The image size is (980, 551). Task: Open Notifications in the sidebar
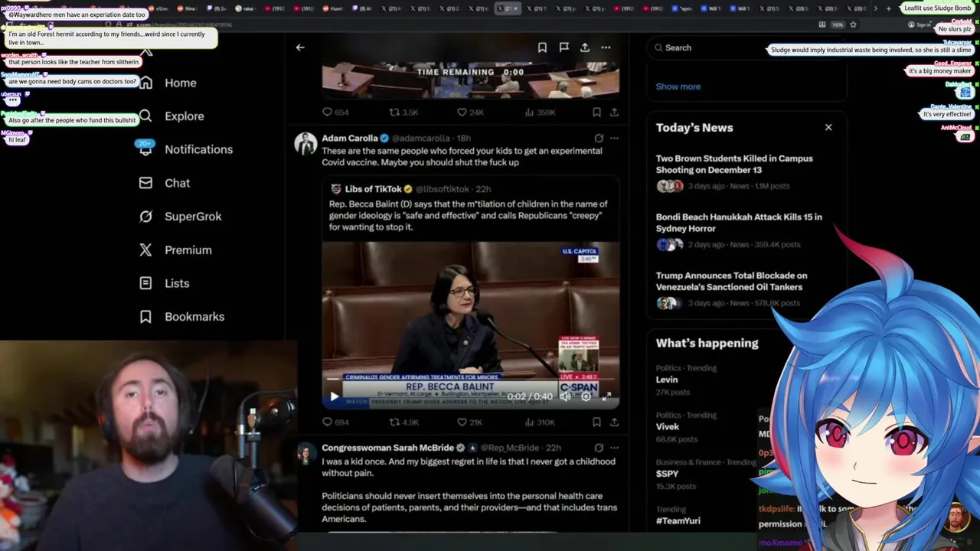185,149
